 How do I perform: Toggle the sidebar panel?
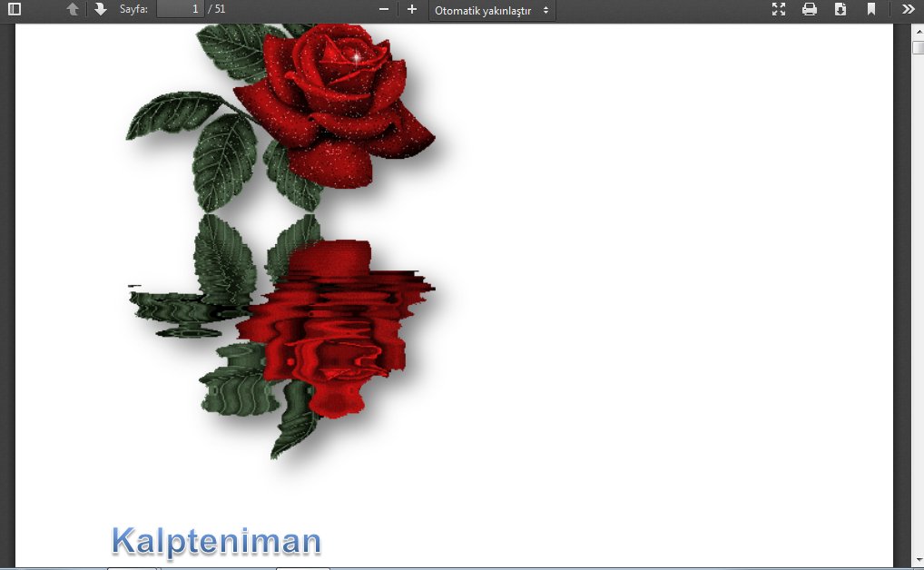click(15, 9)
